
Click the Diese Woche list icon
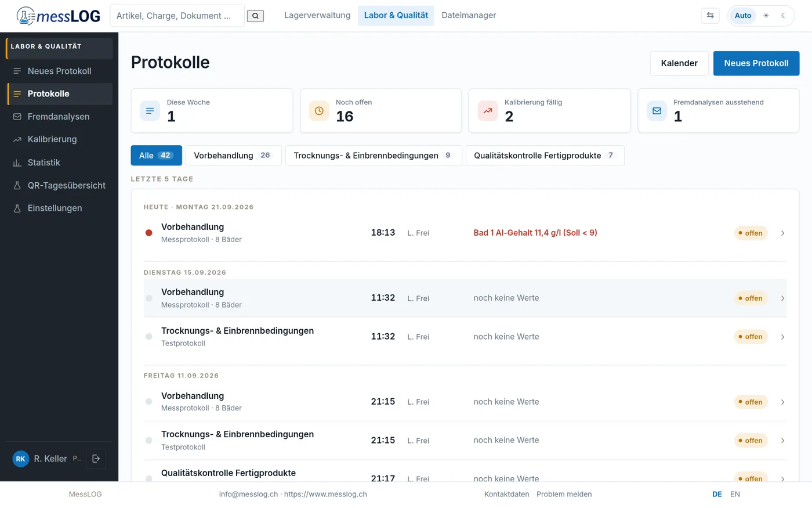pyautogui.click(x=150, y=110)
